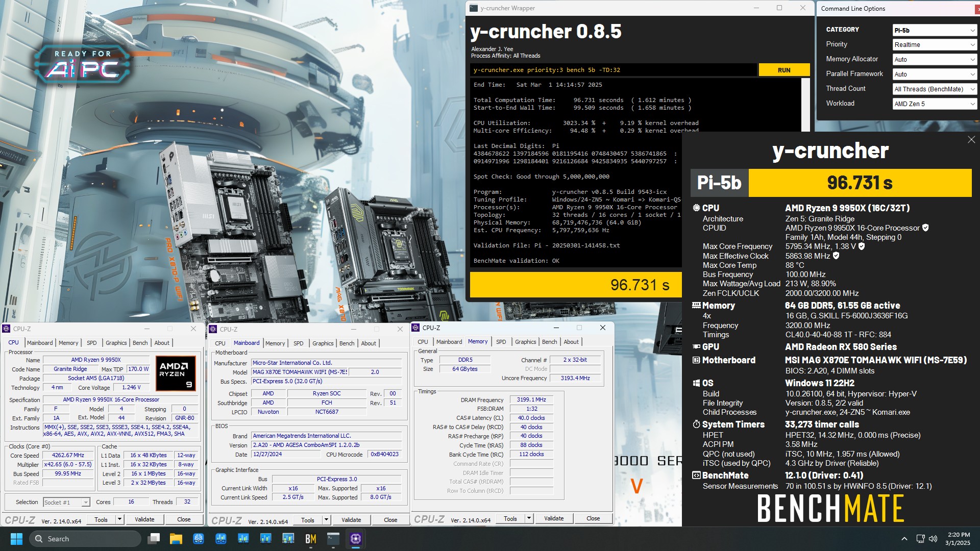The width and height of the screenshot is (980, 551).
Task: Expand Tools arrow in the CPU-Z Memory-tab window
Action: click(x=529, y=518)
